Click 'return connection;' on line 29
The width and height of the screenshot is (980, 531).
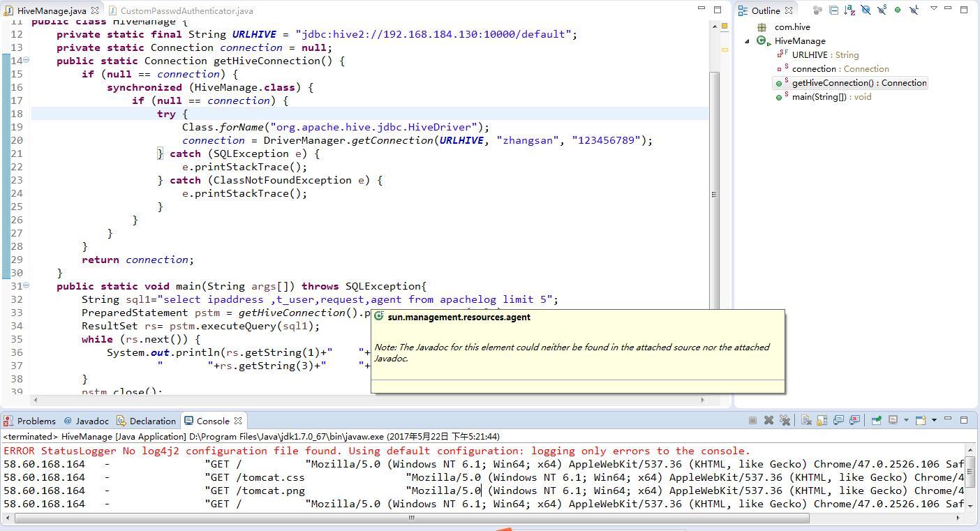point(138,260)
